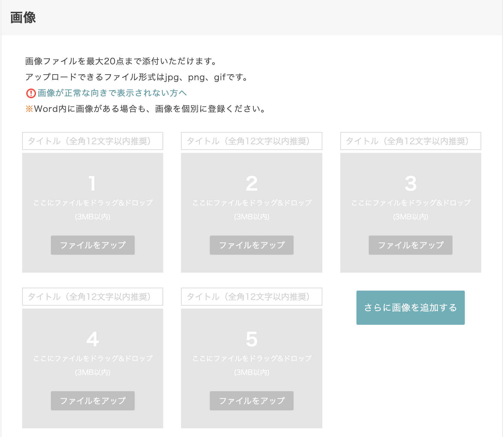This screenshot has height=437, width=504.
Task: Click the ※Word内に画像がある場合 note text
Action: (146, 109)
